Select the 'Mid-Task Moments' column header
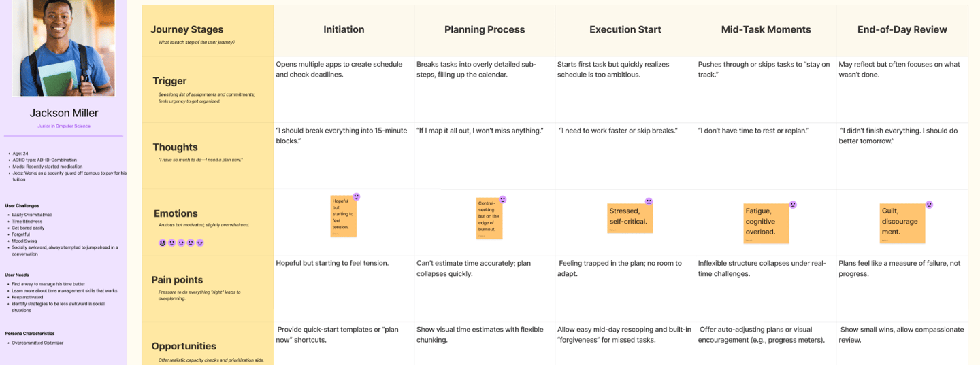 (766, 29)
